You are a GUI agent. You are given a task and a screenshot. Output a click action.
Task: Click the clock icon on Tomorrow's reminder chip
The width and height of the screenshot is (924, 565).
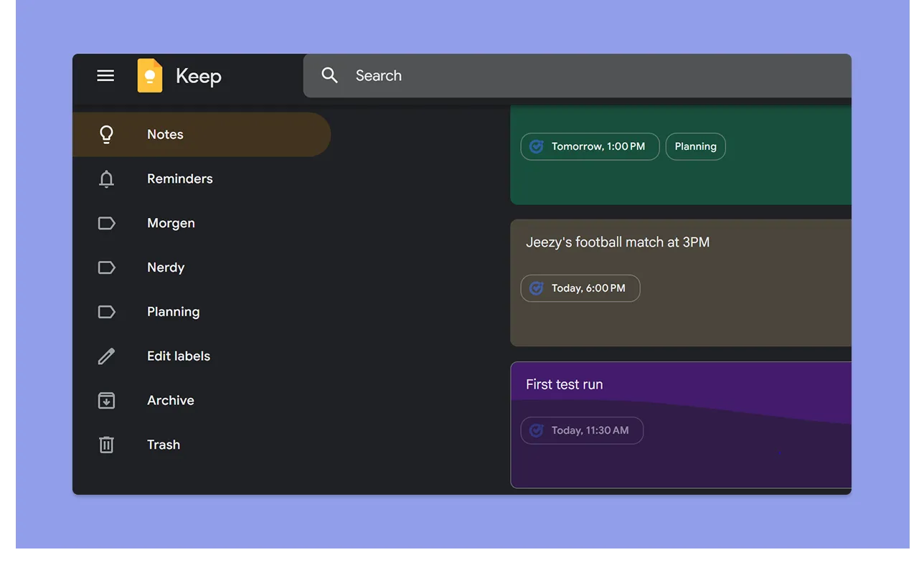pos(536,146)
